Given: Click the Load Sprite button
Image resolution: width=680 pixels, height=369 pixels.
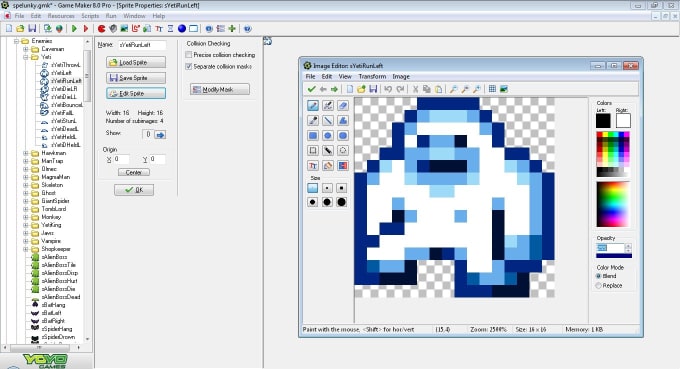Looking at the screenshot, I should (136, 62).
